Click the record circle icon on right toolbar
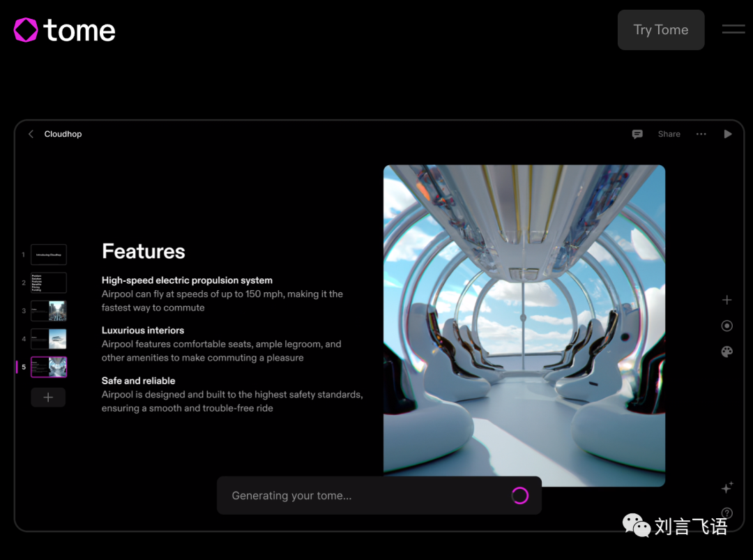The height and width of the screenshot is (560, 753). [x=727, y=326]
